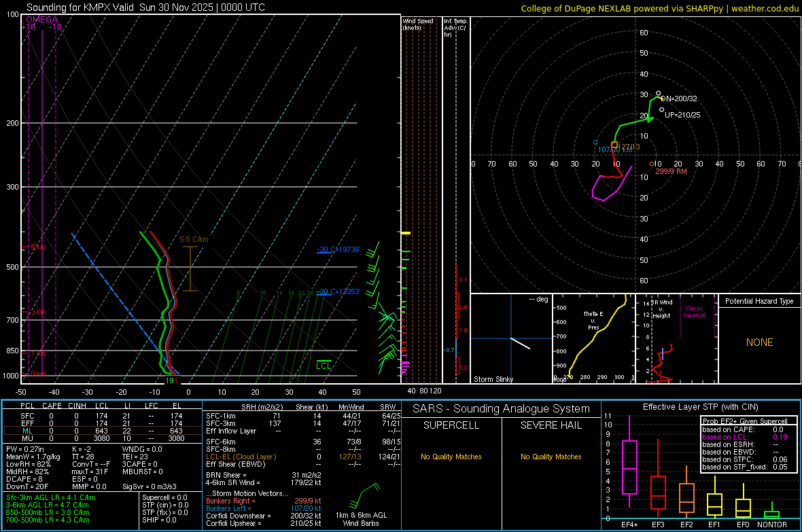The height and width of the screenshot is (532, 802).
Task: Click the Inf. Temp. Adv. panel header
Action: 455,28
